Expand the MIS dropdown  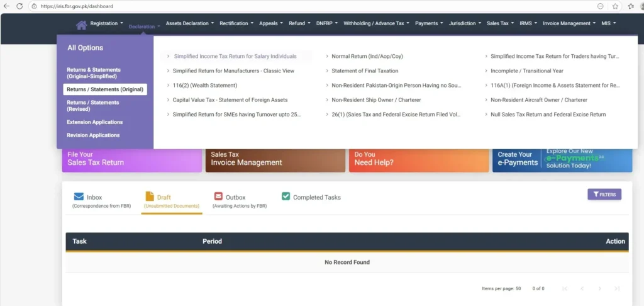click(x=609, y=23)
